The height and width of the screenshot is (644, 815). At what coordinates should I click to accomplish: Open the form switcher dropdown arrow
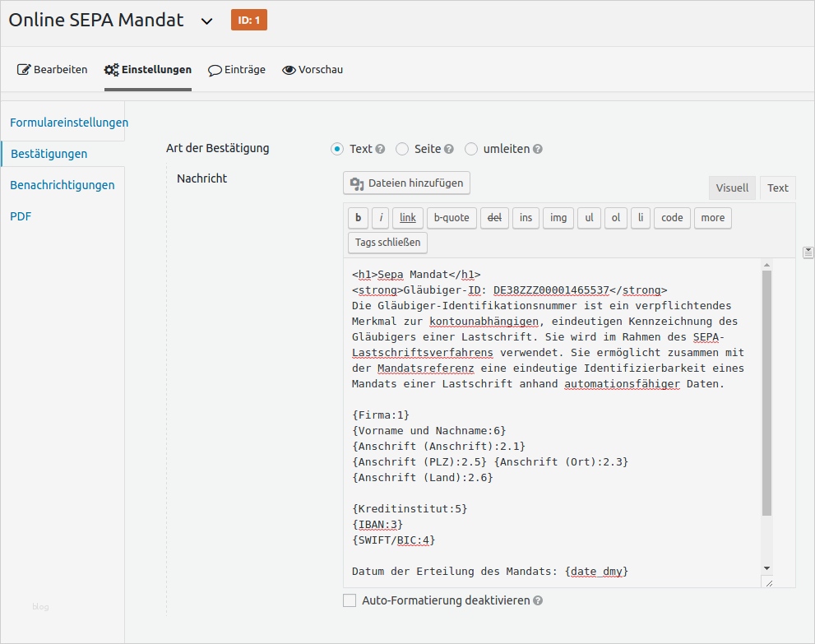(x=206, y=21)
